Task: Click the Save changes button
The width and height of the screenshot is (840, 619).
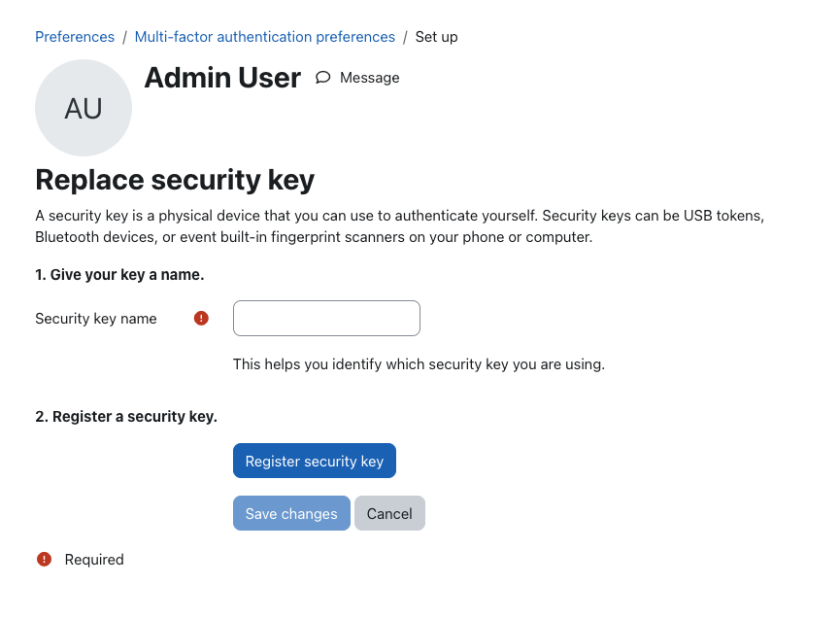Action: coord(291,513)
